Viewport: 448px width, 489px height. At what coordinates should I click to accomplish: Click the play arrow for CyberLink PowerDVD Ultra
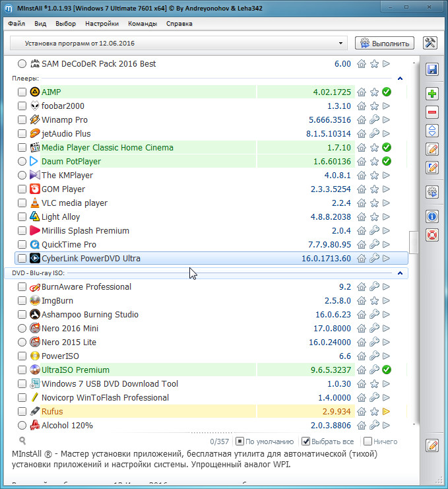(386, 258)
